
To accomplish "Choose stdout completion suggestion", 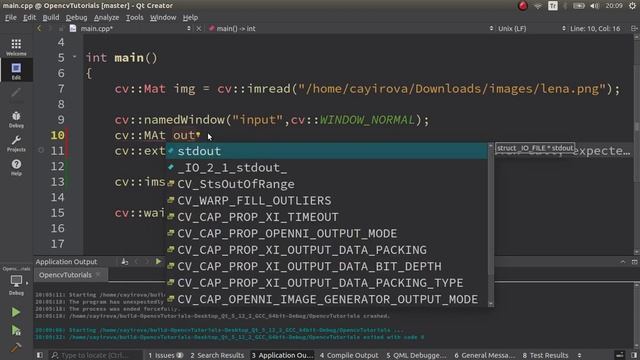I will (x=327, y=151).
